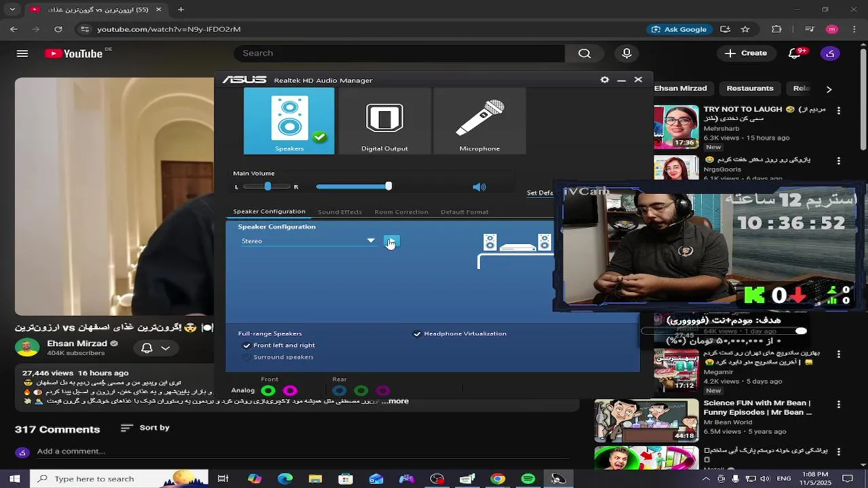Click the pink front analog jack
The height and width of the screenshot is (488, 868).
[x=290, y=390]
